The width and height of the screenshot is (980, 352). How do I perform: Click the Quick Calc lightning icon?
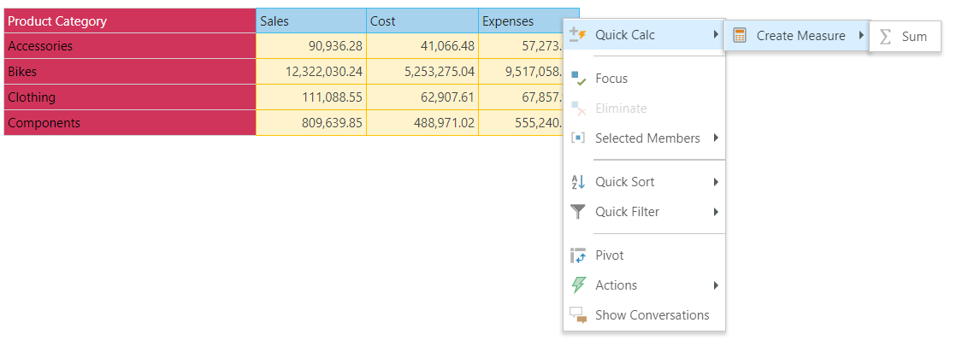click(x=578, y=35)
